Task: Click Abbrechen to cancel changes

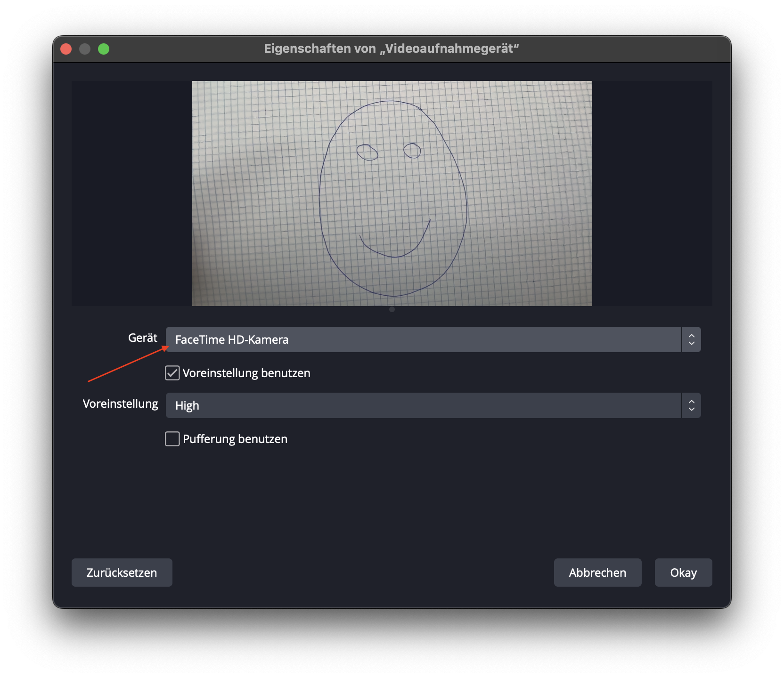Action: [597, 573]
